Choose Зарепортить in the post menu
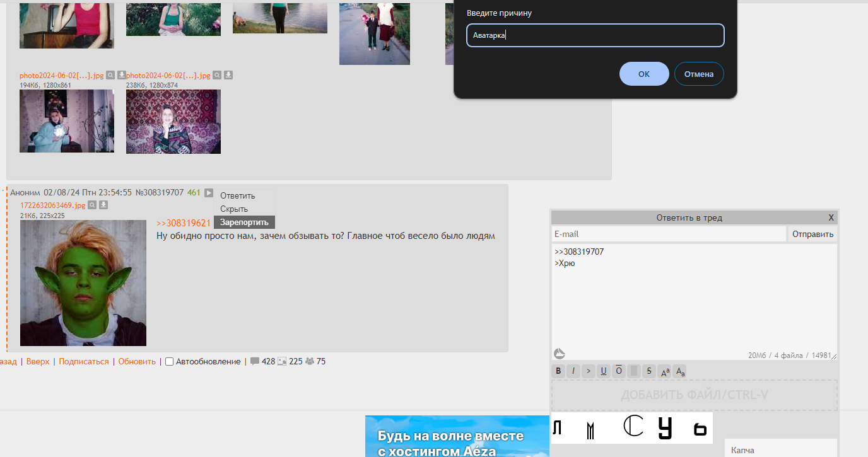Image resolution: width=868 pixels, height=457 pixels. 244,222
